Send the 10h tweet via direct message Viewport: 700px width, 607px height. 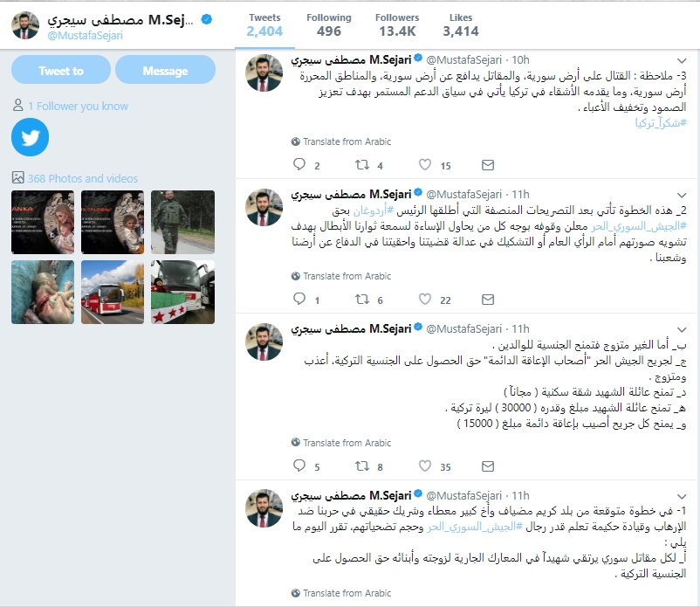488,165
